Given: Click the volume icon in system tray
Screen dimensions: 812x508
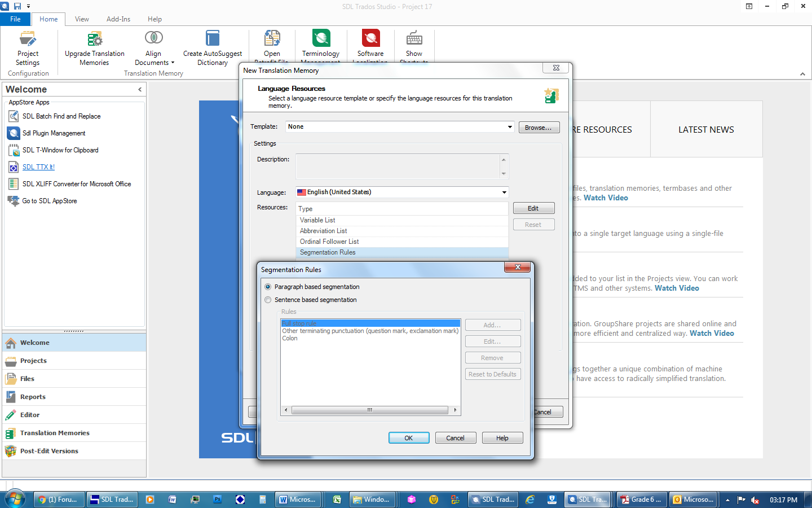Looking at the screenshot, I should 755,500.
